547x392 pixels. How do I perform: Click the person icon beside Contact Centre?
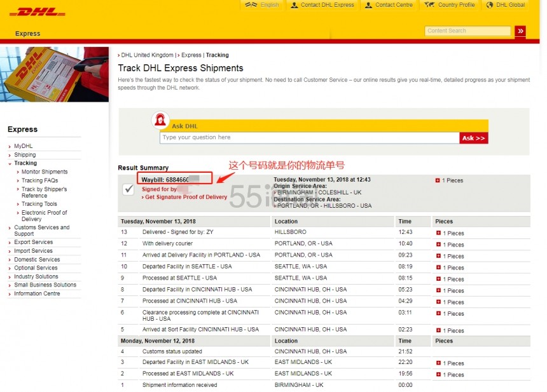pos(368,5)
